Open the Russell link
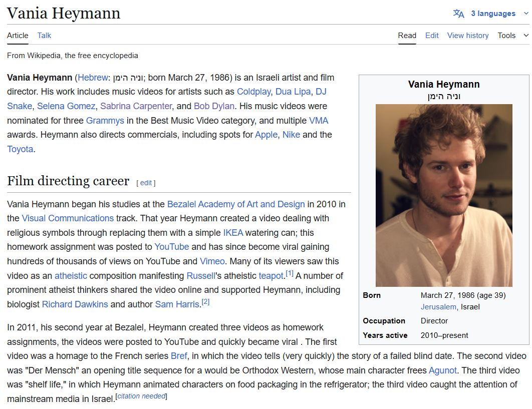 (x=201, y=276)
